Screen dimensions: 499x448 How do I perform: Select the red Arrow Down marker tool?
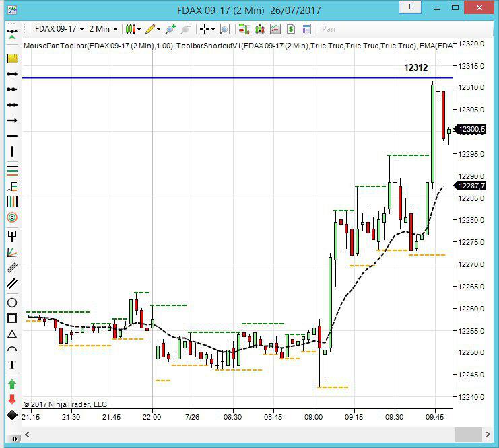pyautogui.click(x=12, y=400)
